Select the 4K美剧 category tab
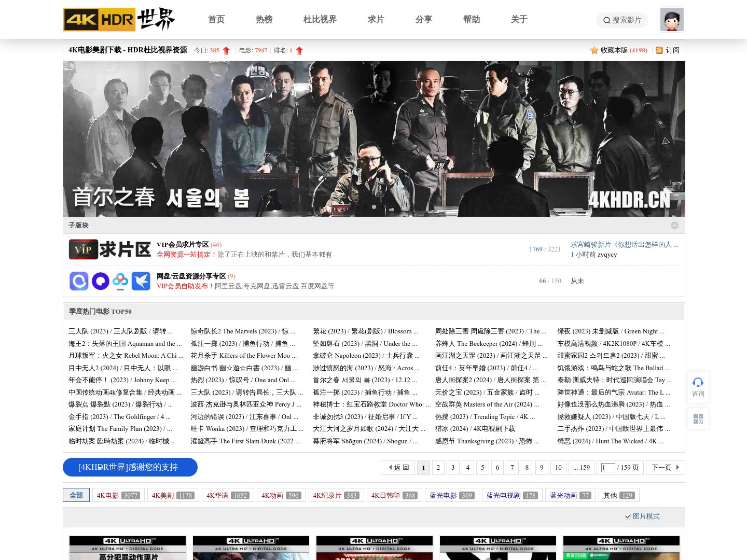The image size is (747, 560). point(173,495)
